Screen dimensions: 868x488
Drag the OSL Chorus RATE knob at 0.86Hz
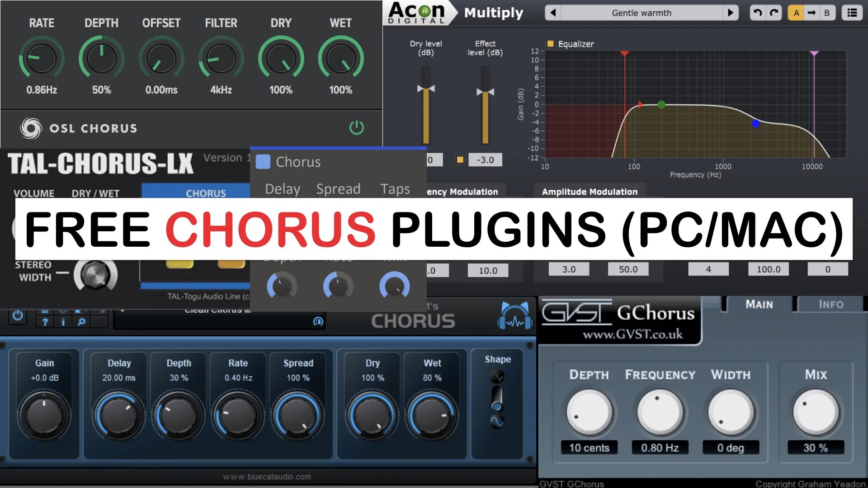[41, 57]
